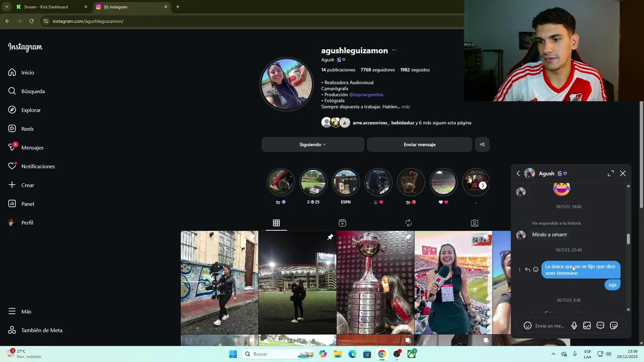Click the browser address bar URL
Image resolution: width=644 pixels, height=362 pixels.
[88, 21]
